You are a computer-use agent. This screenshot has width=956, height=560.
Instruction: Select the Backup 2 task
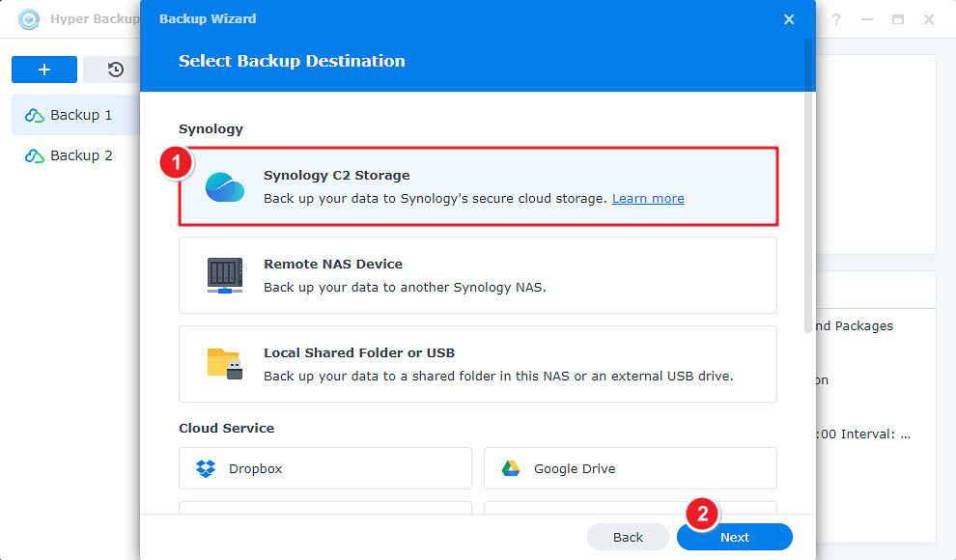pos(76,155)
